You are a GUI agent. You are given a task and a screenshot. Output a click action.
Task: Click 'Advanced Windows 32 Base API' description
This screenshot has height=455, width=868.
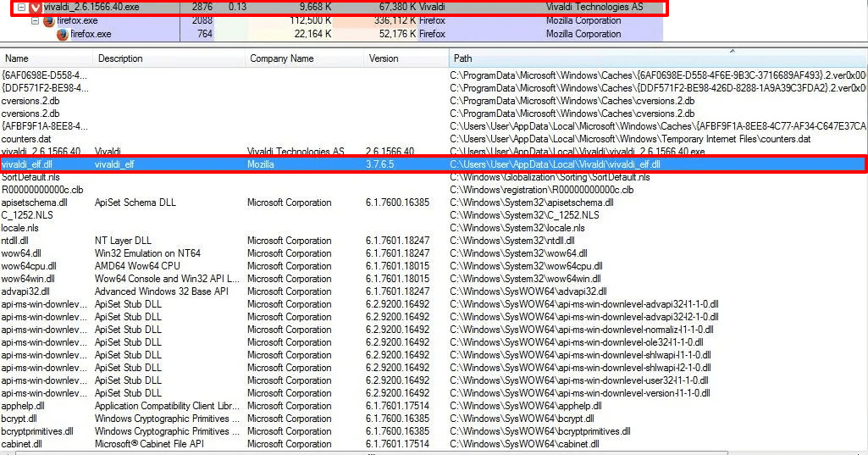(x=161, y=291)
